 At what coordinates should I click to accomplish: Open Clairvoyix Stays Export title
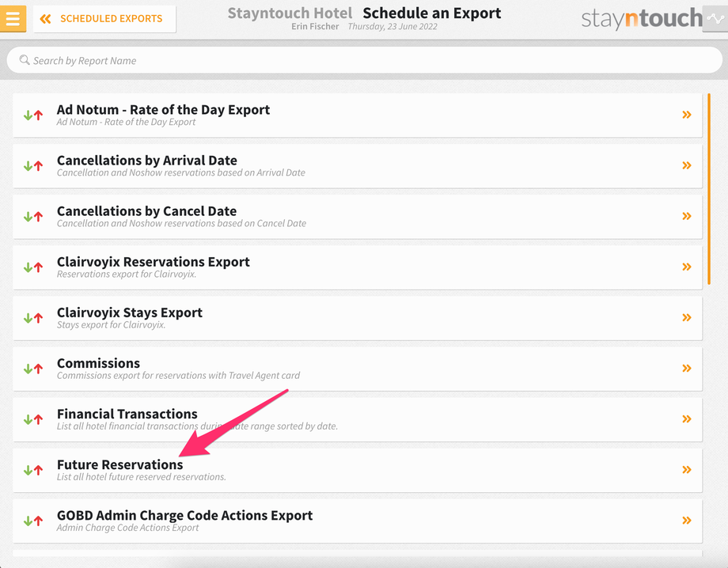click(130, 312)
